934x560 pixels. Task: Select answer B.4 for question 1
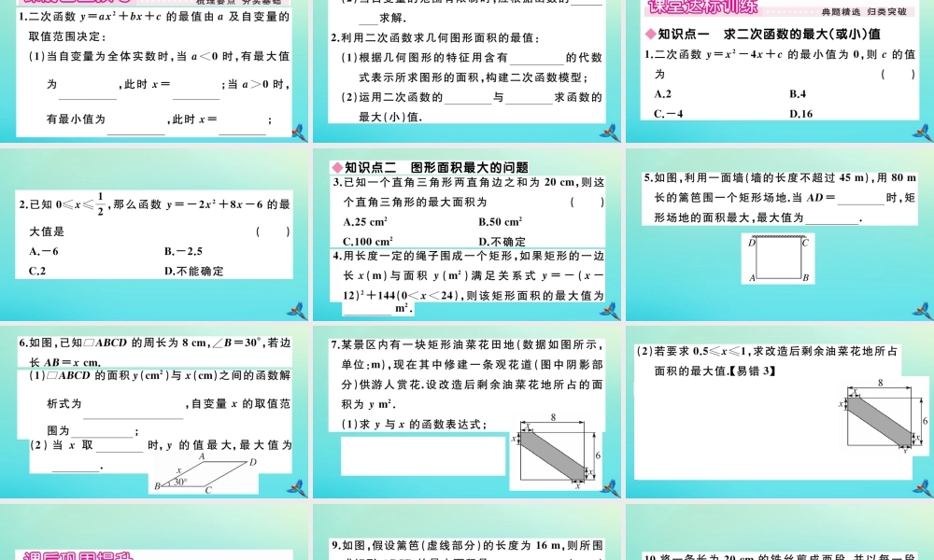798,94
